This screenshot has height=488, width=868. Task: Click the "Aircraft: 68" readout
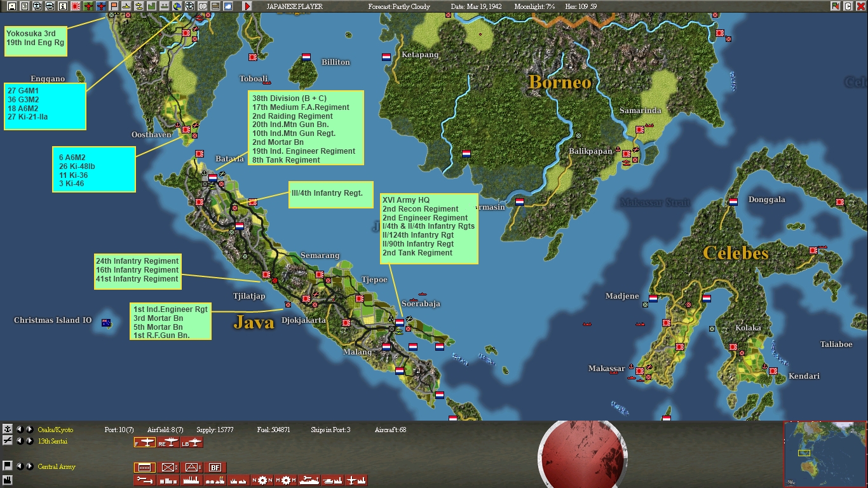390,430
